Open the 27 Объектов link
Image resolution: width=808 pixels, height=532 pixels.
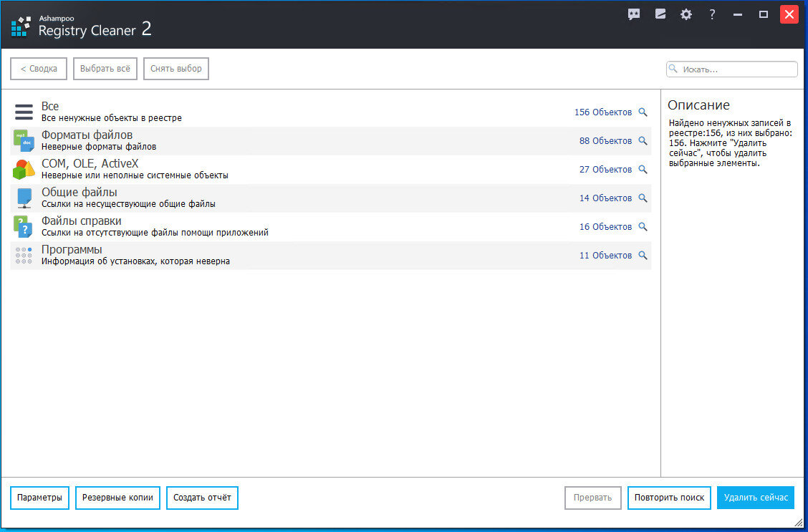pyautogui.click(x=605, y=170)
